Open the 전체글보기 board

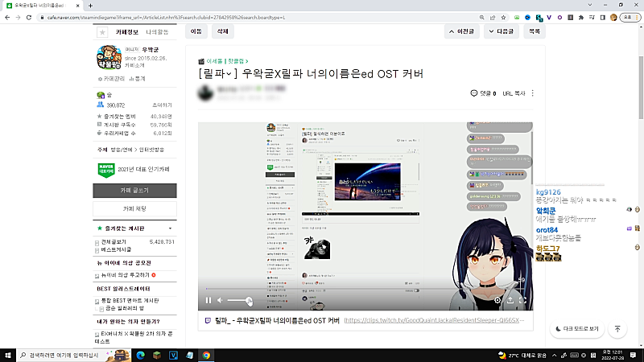click(x=114, y=242)
